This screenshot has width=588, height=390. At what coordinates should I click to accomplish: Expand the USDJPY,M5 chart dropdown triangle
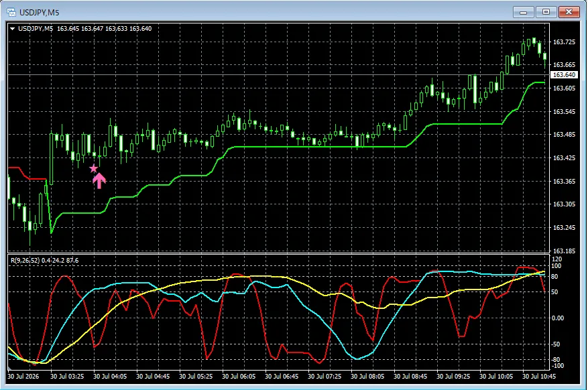[12, 28]
